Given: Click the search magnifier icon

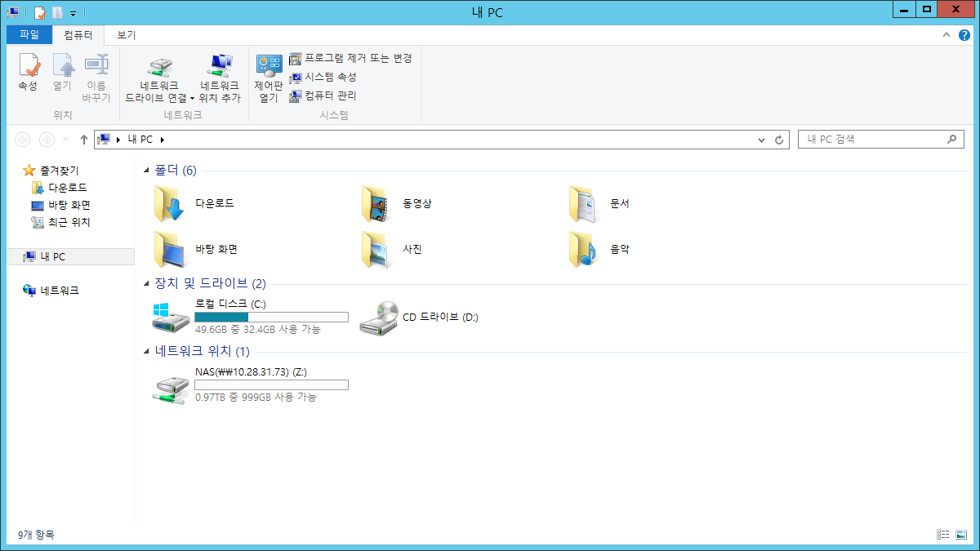Looking at the screenshot, I should point(952,140).
